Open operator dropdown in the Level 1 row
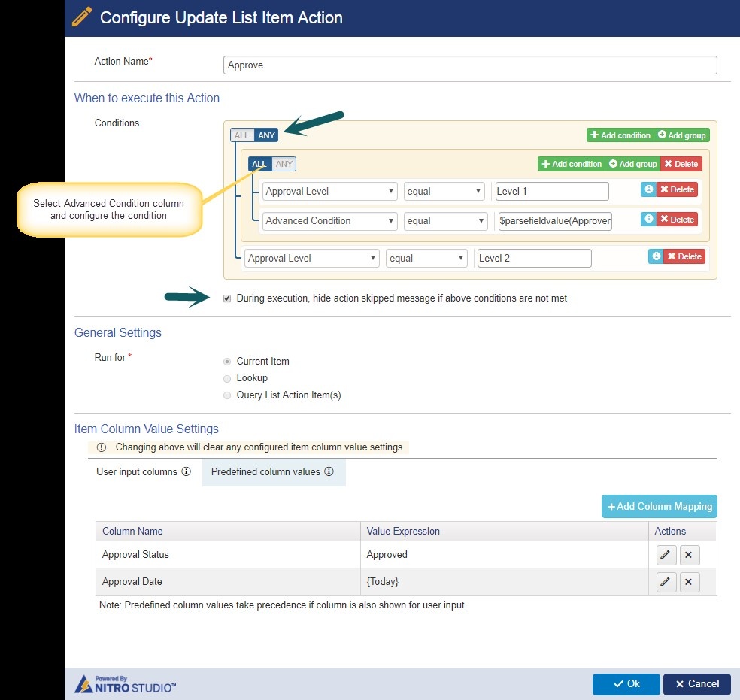This screenshot has width=740, height=700. click(444, 191)
